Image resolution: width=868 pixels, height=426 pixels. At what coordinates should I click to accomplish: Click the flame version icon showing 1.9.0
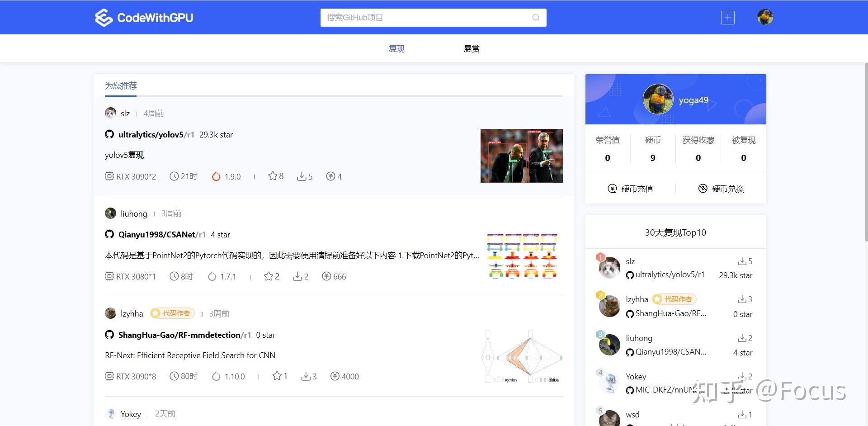216,176
